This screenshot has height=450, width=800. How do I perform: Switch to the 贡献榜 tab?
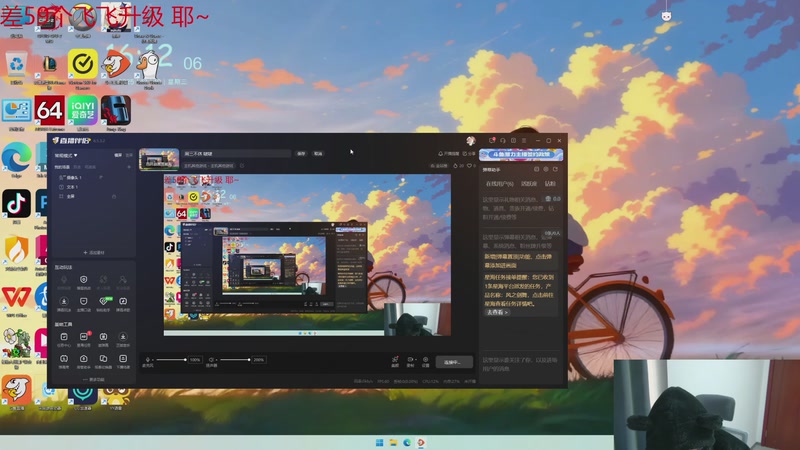pyautogui.click(x=529, y=184)
